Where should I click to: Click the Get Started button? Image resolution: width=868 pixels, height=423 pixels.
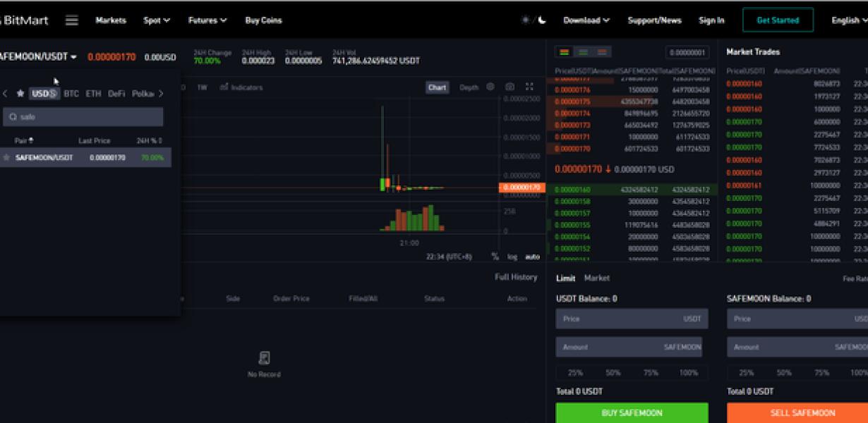tap(778, 20)
